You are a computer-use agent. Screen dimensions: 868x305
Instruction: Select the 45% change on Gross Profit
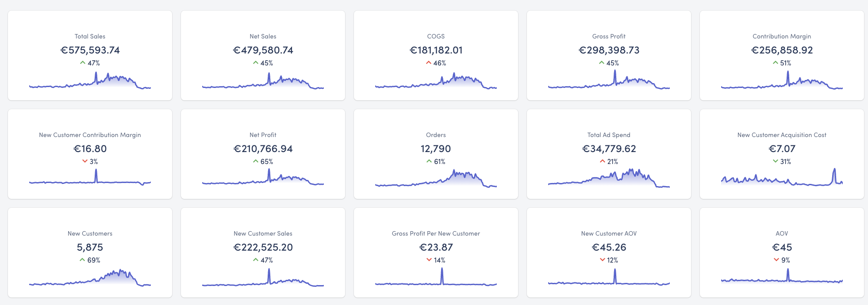click(x=613, y=63)
